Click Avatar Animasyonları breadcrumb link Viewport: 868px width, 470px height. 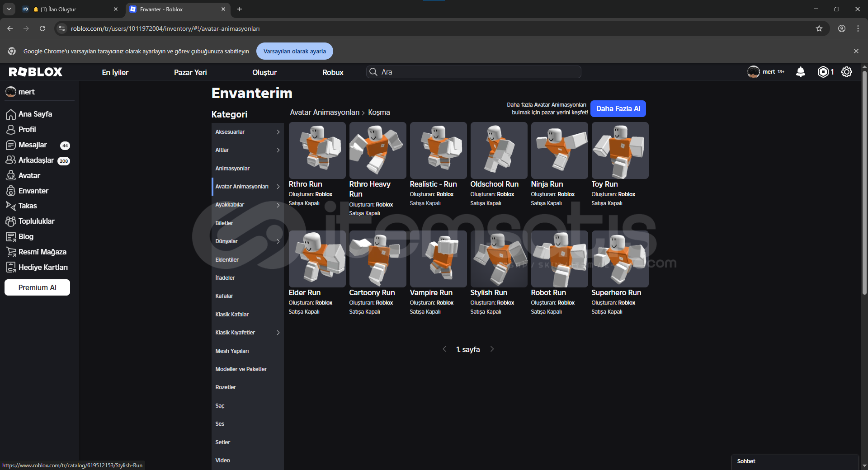coord(325,112)
